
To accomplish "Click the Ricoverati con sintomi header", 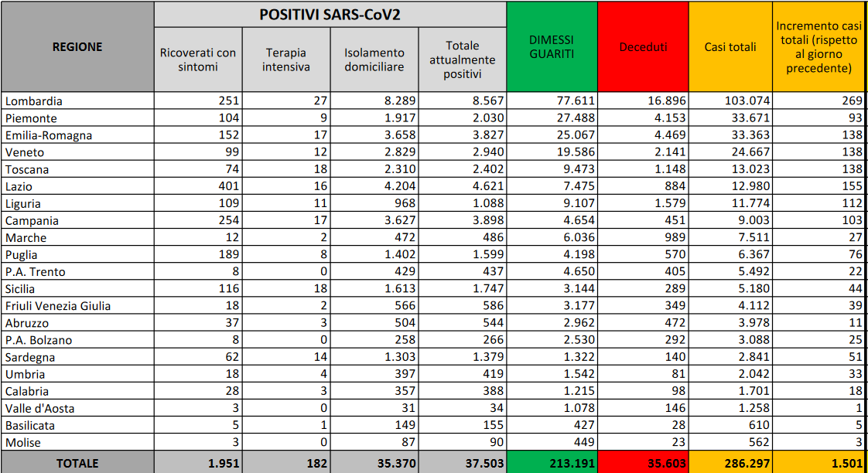I will pos(198,60).
